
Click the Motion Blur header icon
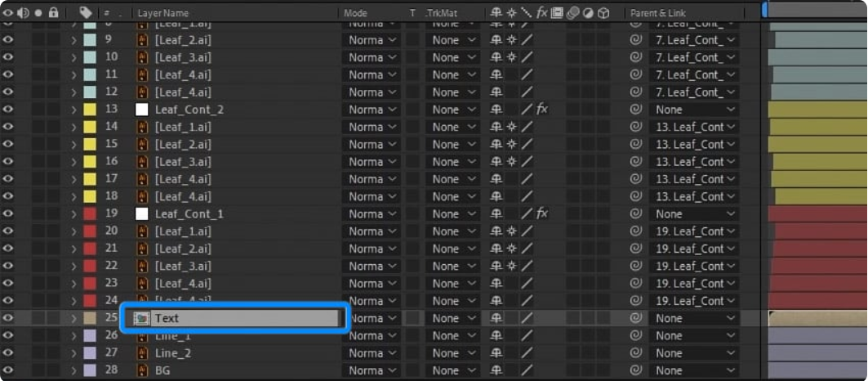[572, 13]
